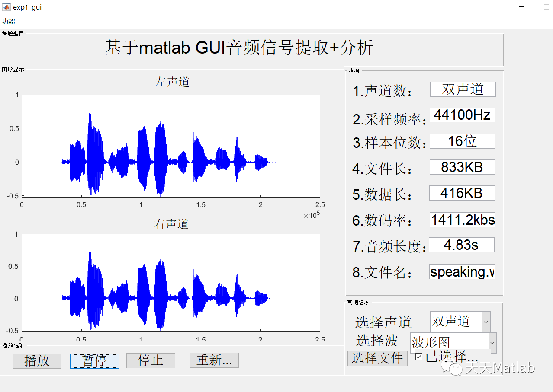Click the 基于matlab GUI音频信号提取+分析 title text
The width and height of the screenshot is (553, 392).
238,48
